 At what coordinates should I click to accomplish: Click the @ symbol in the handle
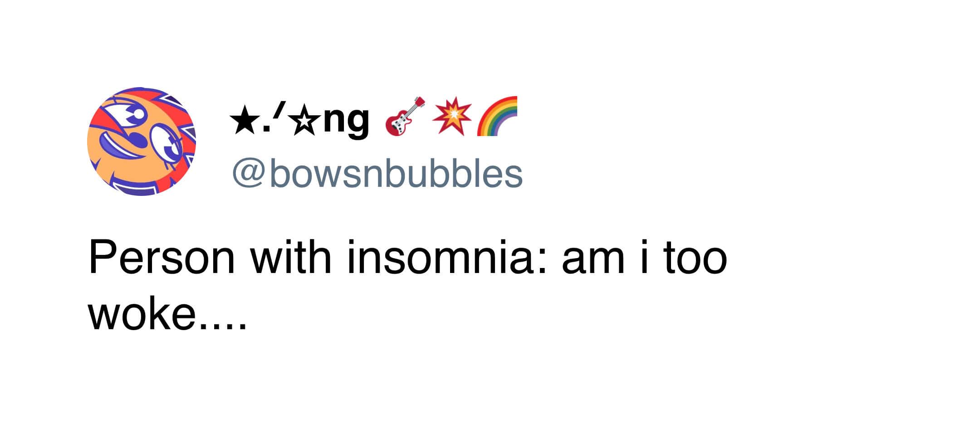[x=248, y=175]
